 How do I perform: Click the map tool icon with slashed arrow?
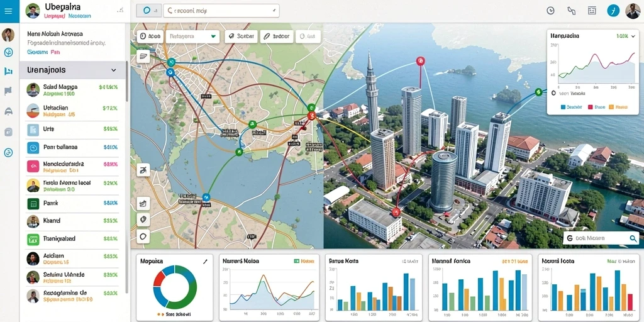tap(143, 169)
